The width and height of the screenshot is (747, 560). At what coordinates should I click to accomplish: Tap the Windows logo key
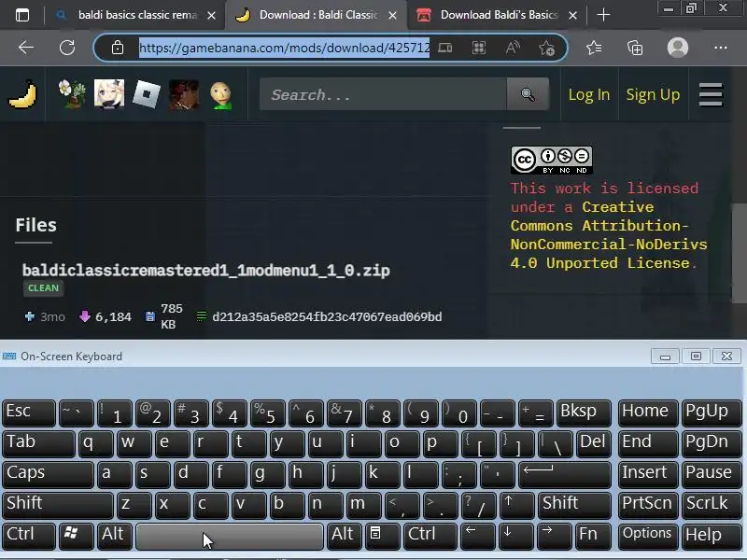pyautogui.click(x=77, y=536)
